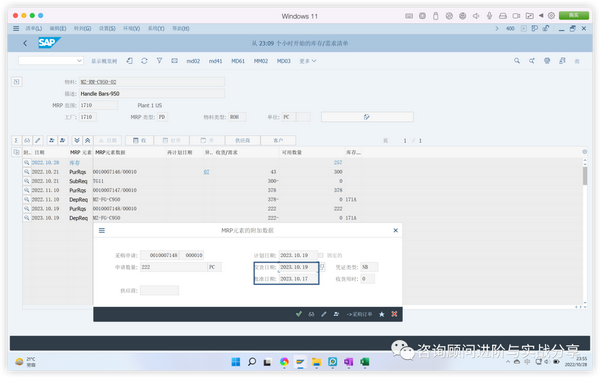Screen dimensions: 600x378
Task: Click the vertical scrollbar of the MRP list
Action: tap(585, 230)
